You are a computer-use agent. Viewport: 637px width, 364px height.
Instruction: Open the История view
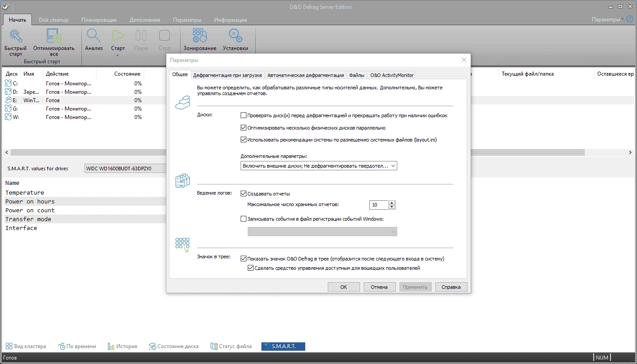123,346
